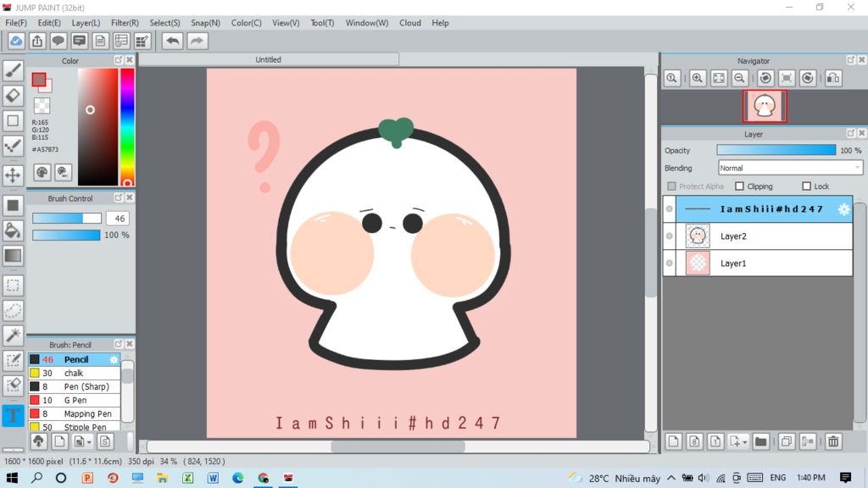Open the Blending mode dropdown
This screenshot has width=868, height=488.
pyautogui.click(x=790, y=169)
